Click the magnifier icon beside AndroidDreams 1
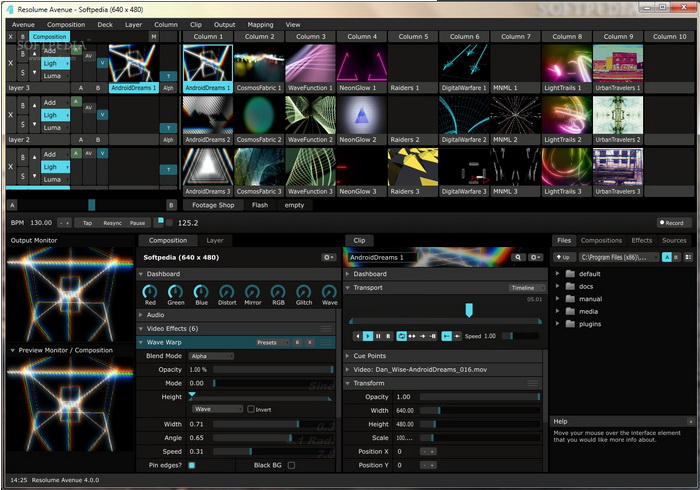The width and height of the screenshot is (700, 490). [x=518, y=257]
